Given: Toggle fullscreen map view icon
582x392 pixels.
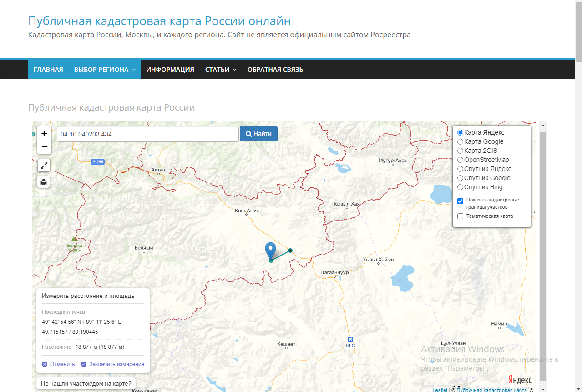Looking at the screenshot, I should [44, 166].
